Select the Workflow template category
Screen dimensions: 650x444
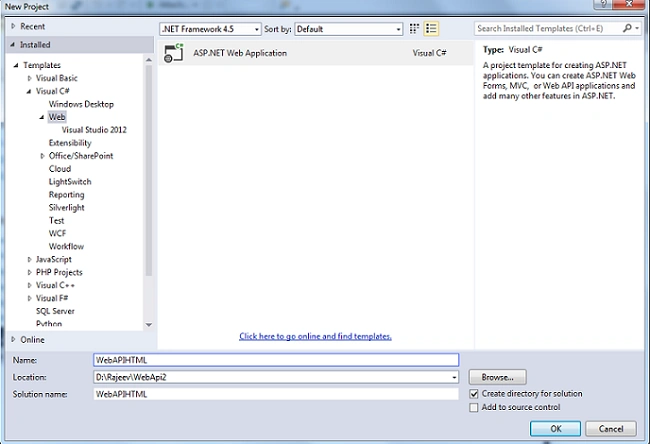pos(66,246)
